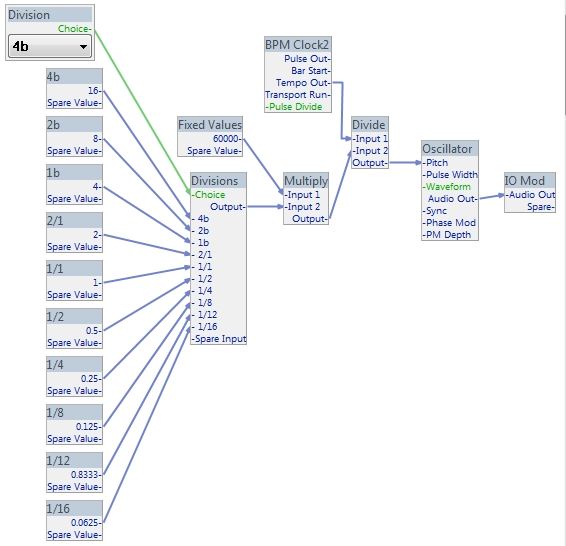Select the Spare Input on Divisions
Viewport: 566px width, 546px height.
[x=219, y=338]
